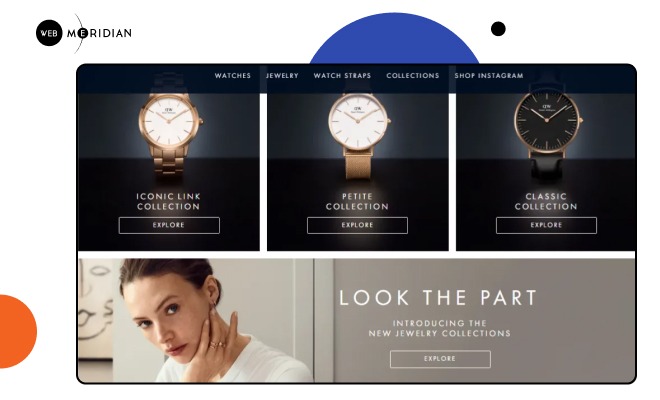
Task: Explore the Petite Collection
Action: [357, 225]
